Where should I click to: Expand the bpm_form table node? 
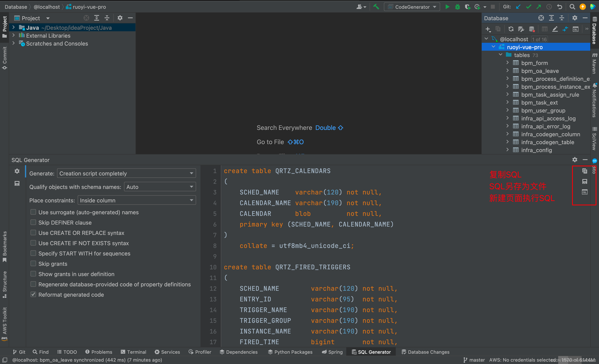(507, 63)
